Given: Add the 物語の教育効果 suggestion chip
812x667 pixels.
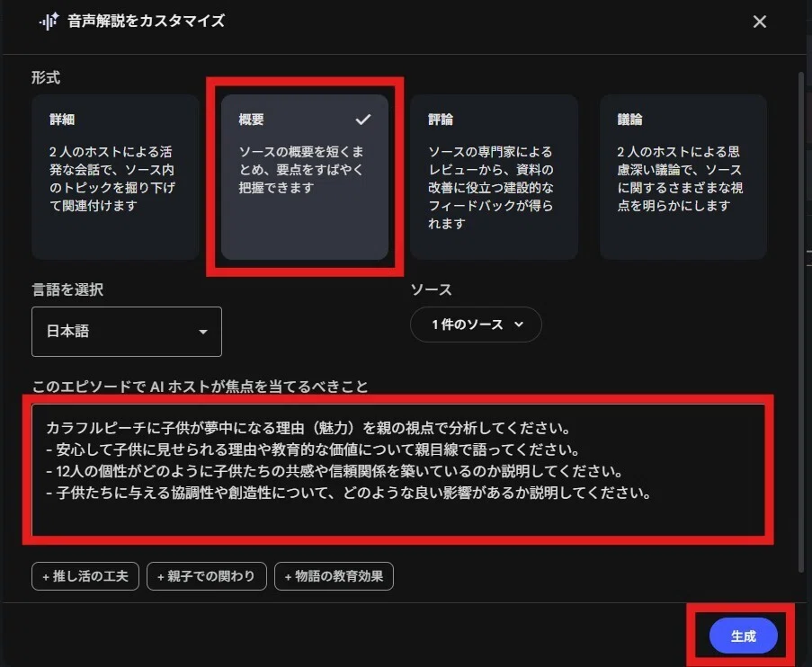Looking at the screenshot, I should point(334,576).
